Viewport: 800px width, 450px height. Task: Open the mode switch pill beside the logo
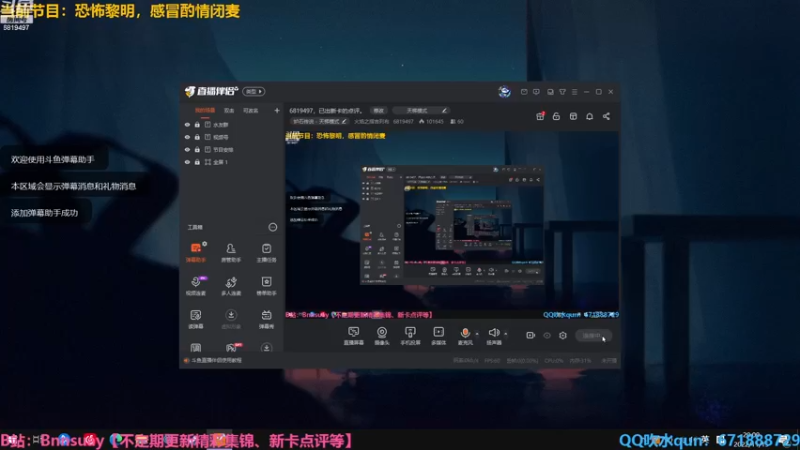254,91
